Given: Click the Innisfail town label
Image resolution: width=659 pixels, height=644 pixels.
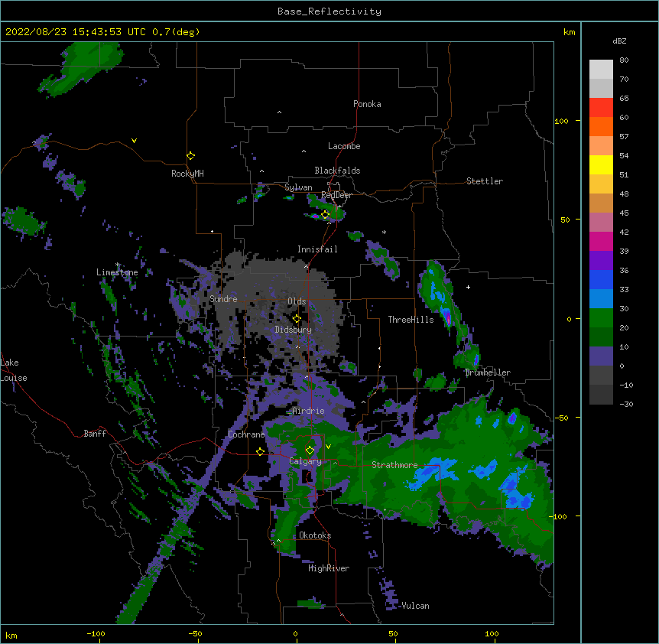Looking at the screenshot, I should click(317, 249).
